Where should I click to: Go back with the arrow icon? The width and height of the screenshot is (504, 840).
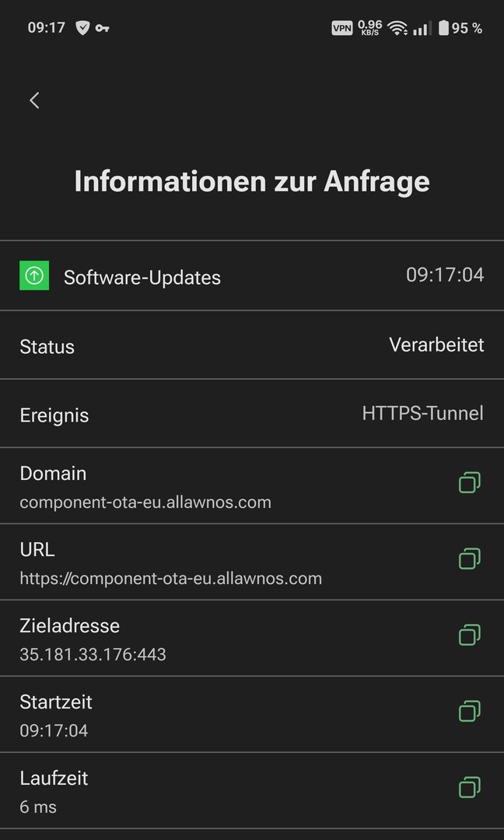(x=34, y=100)
